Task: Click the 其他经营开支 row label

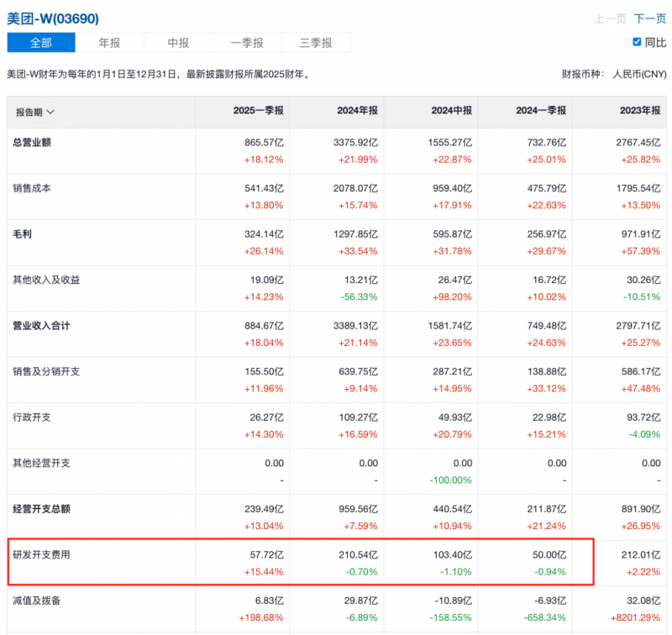Action: pos(41,463)
